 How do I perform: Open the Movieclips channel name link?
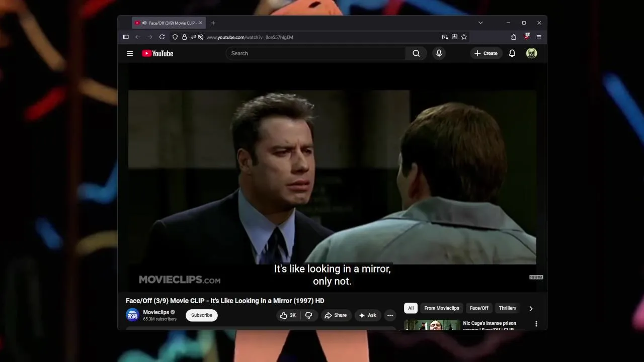[x=156, y=312]
